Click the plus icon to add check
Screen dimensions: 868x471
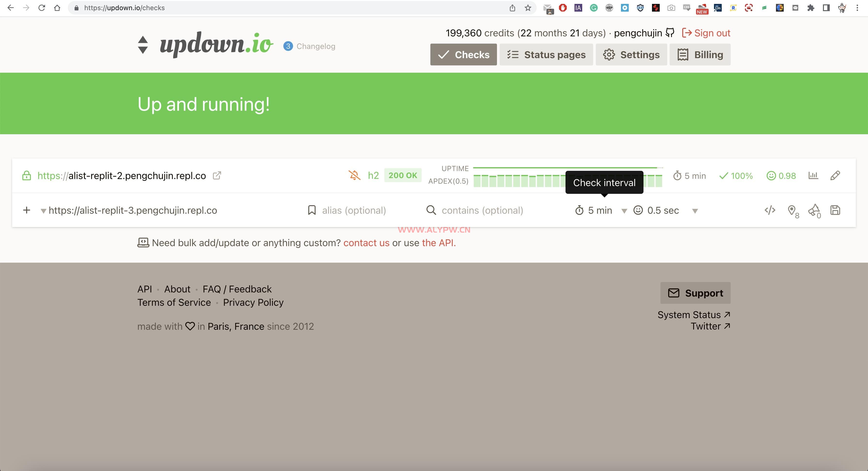tap(27, 210)
